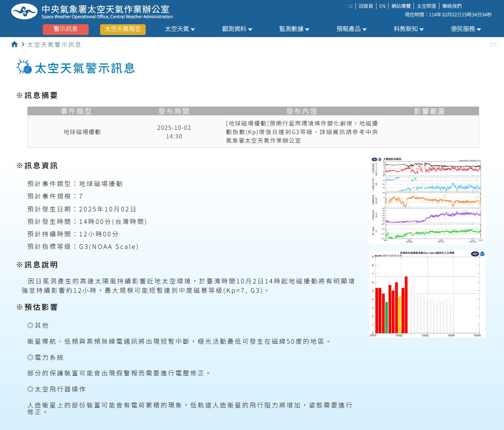Expand the 太空天氣 dropdown menu
Viewport: 504px width, 430px height.
[180, 29]
